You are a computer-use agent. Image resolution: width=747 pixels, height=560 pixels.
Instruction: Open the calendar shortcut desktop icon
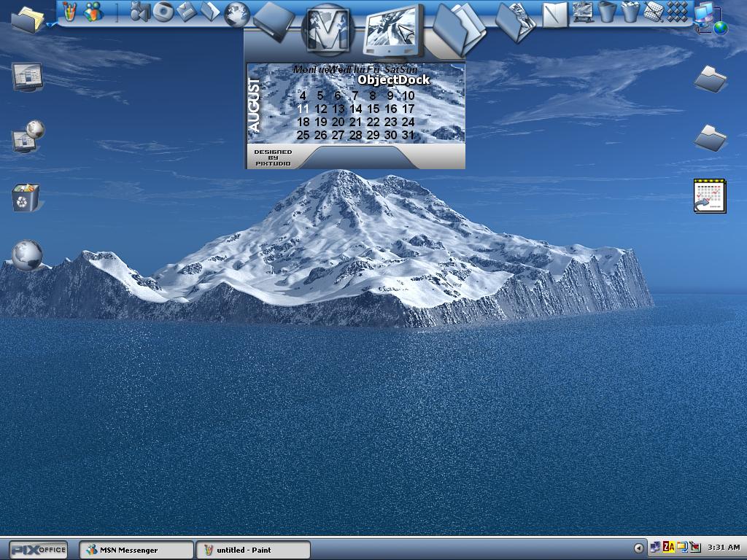pyautogui.click(x=710, y=195)
